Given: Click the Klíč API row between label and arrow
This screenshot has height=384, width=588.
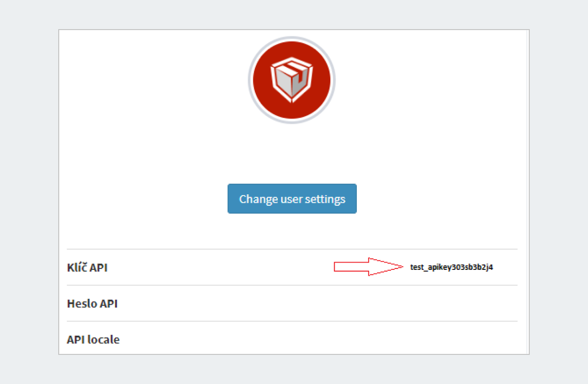Looking at the screenshot, I should tap(220, 267).
